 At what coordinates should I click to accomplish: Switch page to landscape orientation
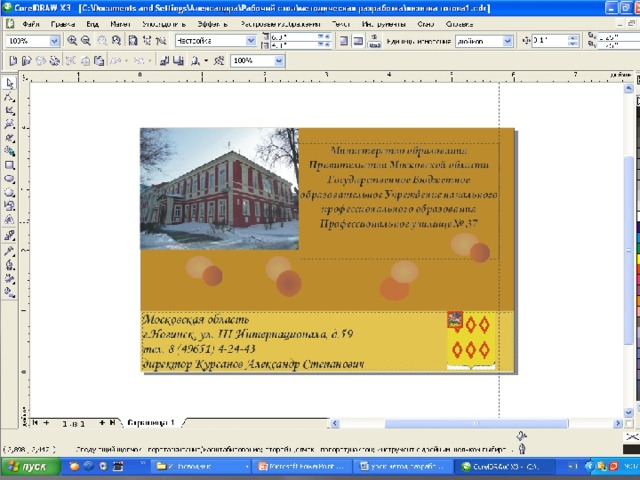pos(357,41)
